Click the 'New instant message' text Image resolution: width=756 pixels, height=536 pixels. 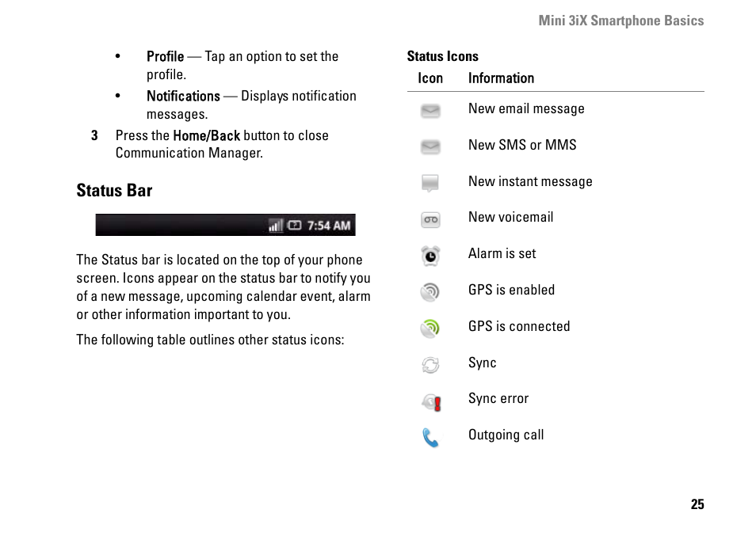coord(530,181)
